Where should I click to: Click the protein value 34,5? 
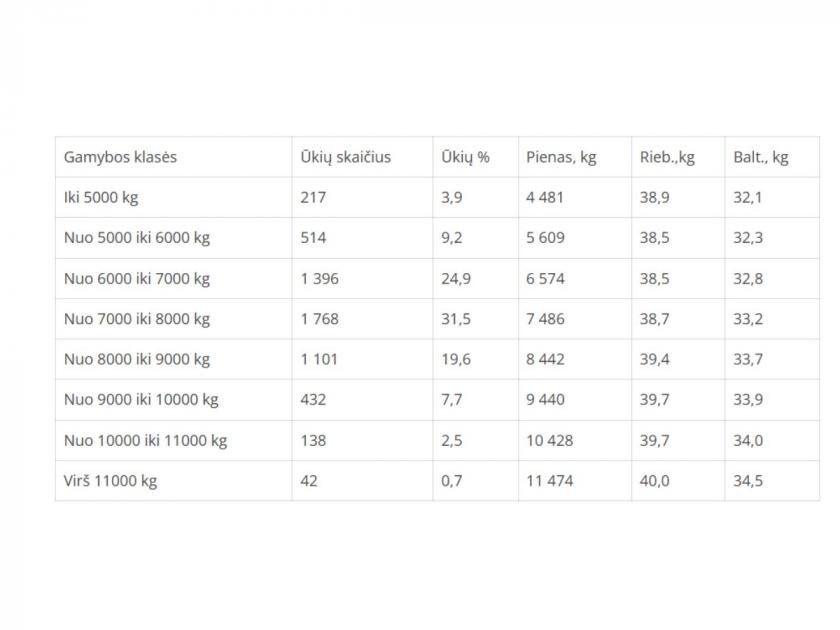(x=748, y=481)
